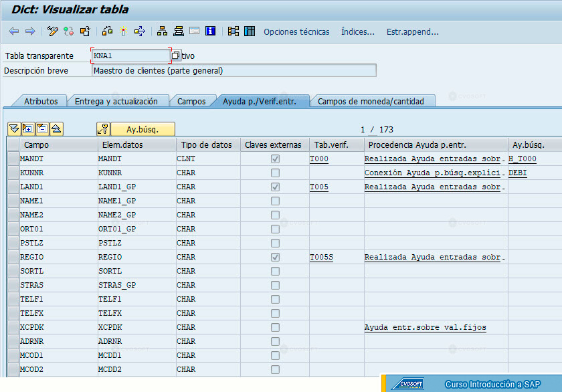Click the insert row expand icon
The image size is (562, 392).
tap(28, 128)
